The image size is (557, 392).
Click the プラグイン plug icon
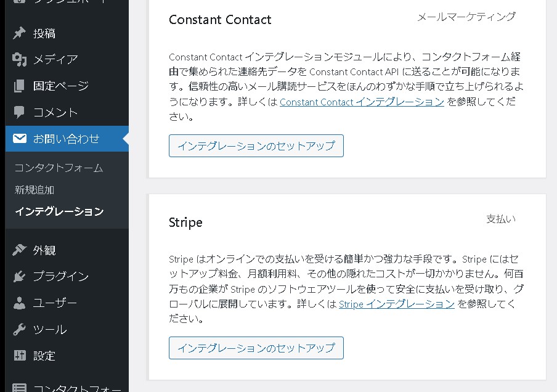(20, 276)
